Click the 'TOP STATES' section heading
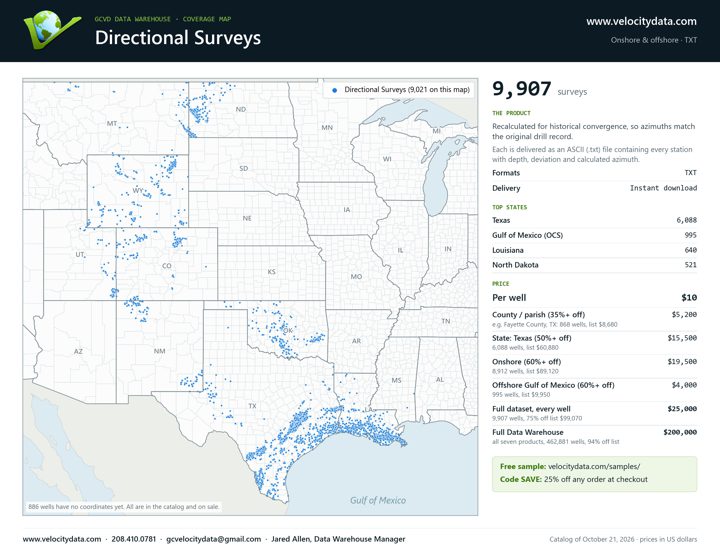Viewport: 720px width, 556px height. click(509, 207)
